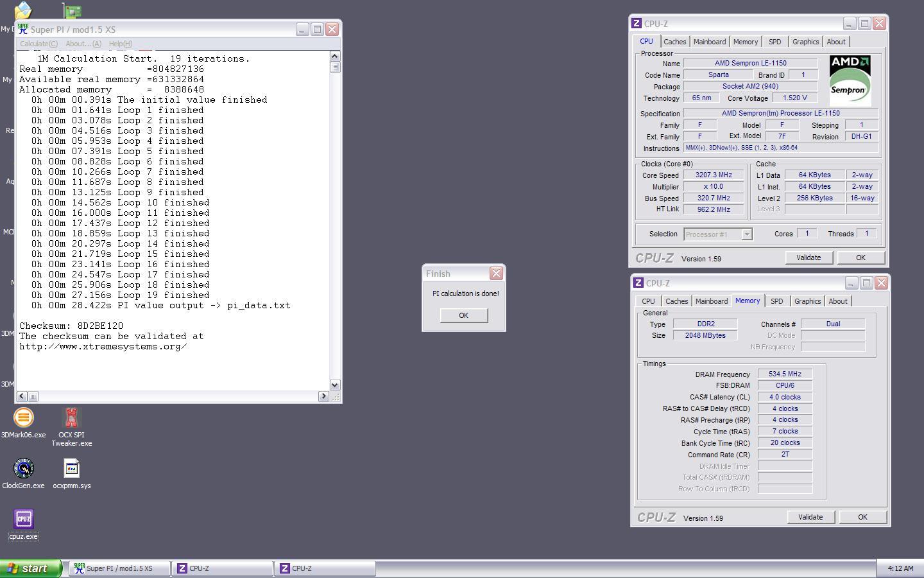The image size is (924, 578).
Task: Click Core Voltage 1.520 V value
Action: pos(794,98)
